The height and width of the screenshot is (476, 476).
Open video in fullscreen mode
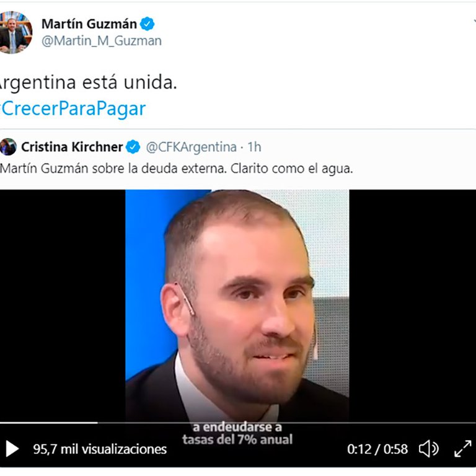click(462, 449)
